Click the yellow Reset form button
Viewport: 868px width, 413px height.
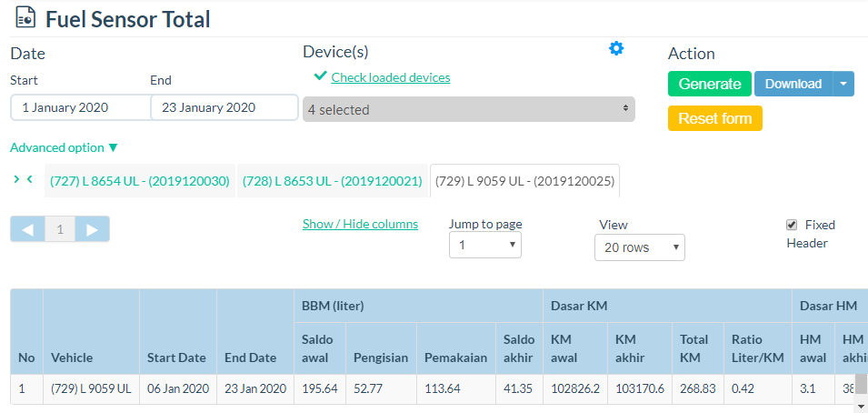click(714, 118)
